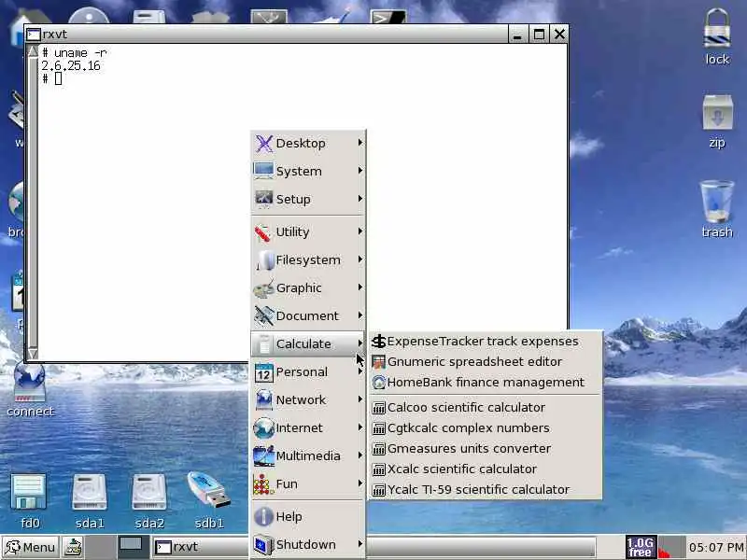Click the Personal calendar icon
Screen dimensions: 747x560
click(x=264, y=372)
